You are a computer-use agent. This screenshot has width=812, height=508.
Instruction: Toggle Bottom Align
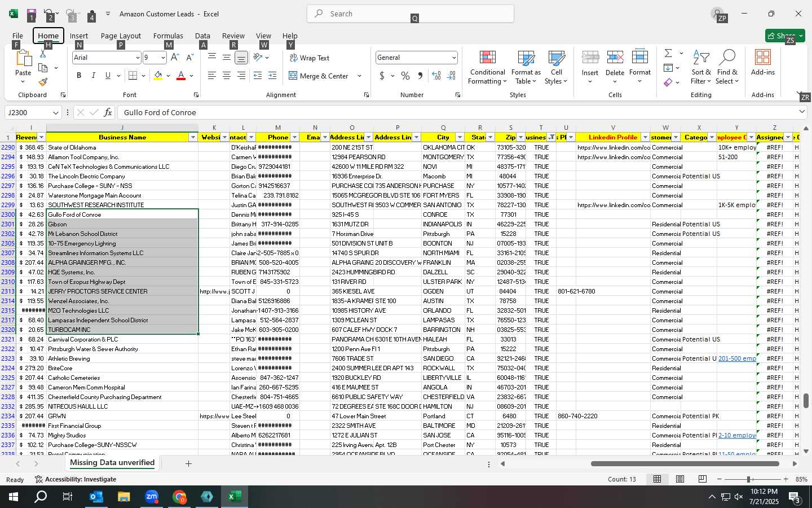click(x=241, y=58)
